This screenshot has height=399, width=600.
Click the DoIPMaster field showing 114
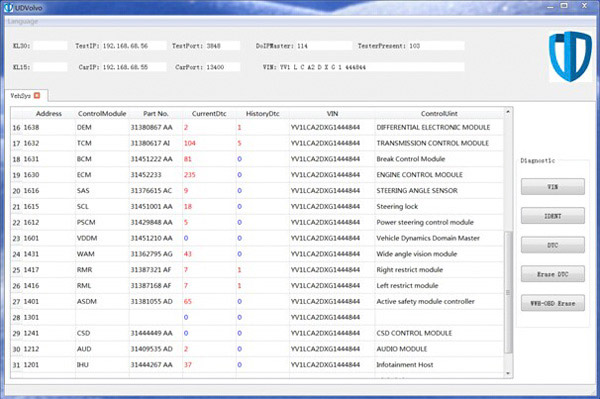324,46
